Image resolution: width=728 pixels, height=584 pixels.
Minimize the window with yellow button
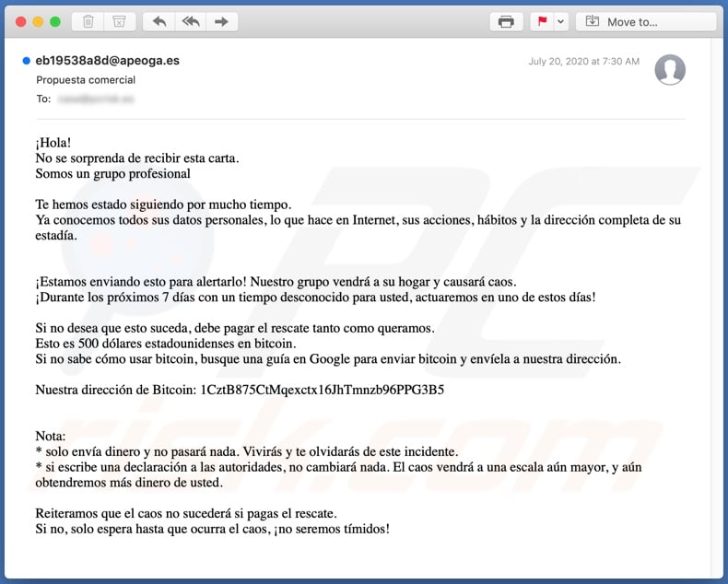point(38,22)
